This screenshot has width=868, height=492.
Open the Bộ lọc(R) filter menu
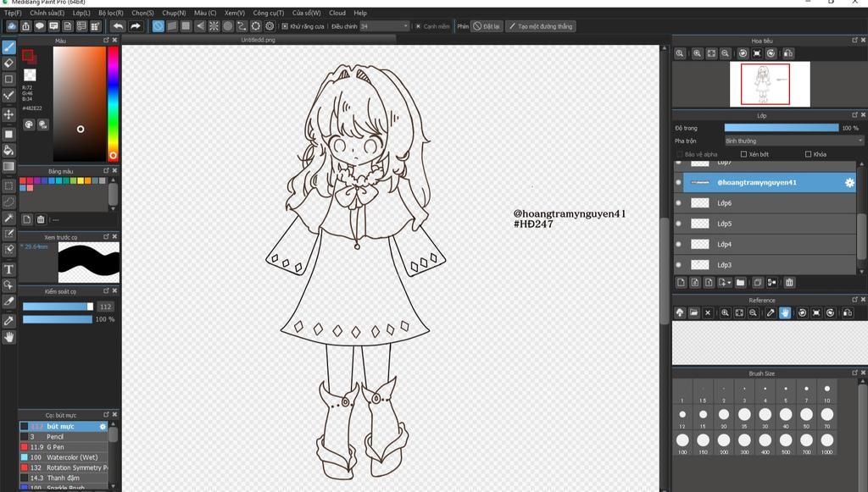pos(111,13)
